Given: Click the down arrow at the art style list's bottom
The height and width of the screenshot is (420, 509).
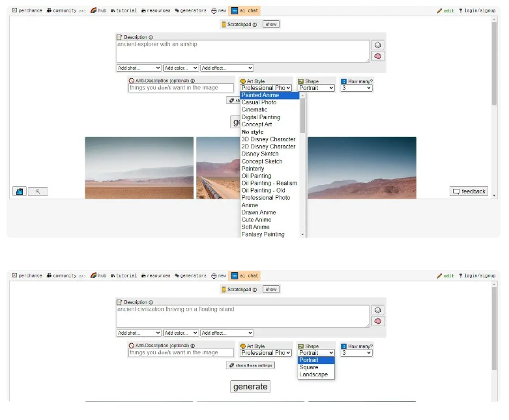Looking at the screenshot, I should [x=302, y=234].
